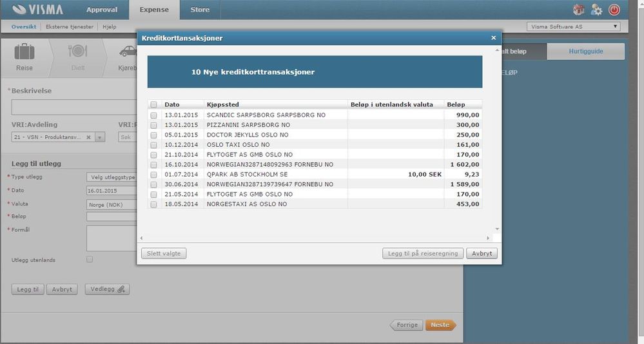Viewport: 644px width, 344px height.
Task: Clear the VRI:Avdeling selection with the x icon
Action: 88,137
